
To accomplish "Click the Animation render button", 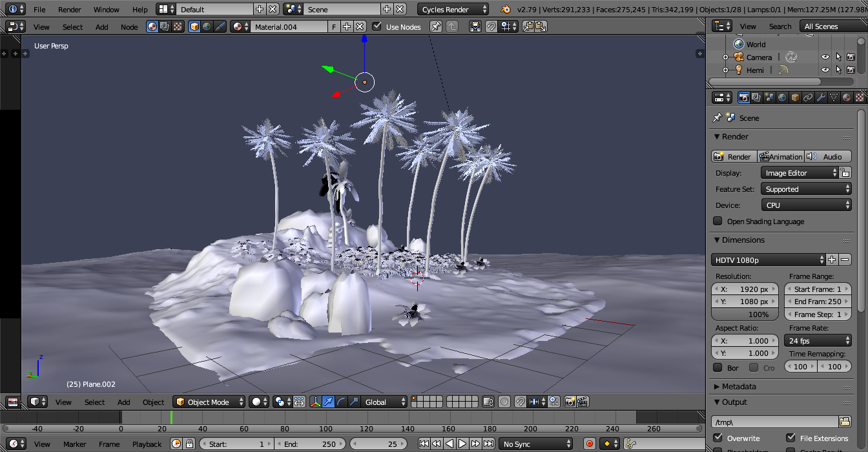I will 781,157.
